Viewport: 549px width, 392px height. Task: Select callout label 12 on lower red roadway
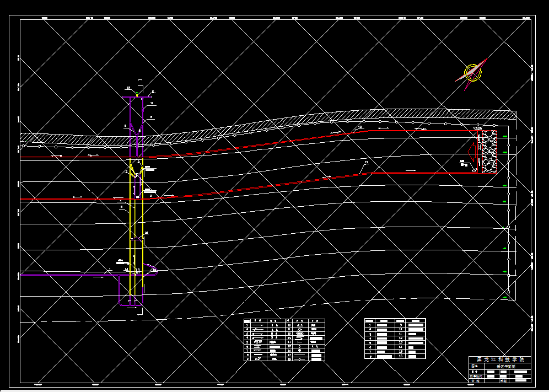[367, 163]
